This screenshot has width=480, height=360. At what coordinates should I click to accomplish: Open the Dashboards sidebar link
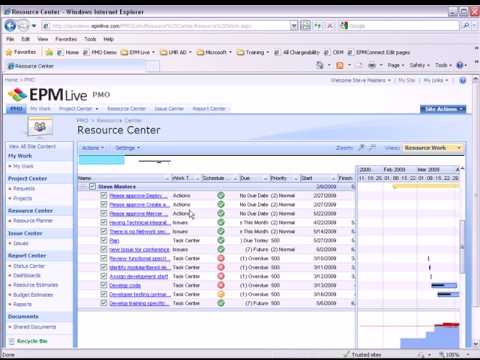click(27, 275)
